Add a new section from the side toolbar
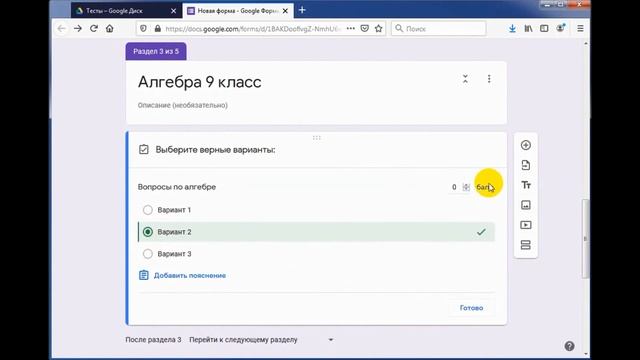This screenshot has width=640, height=360. point(526,245)
